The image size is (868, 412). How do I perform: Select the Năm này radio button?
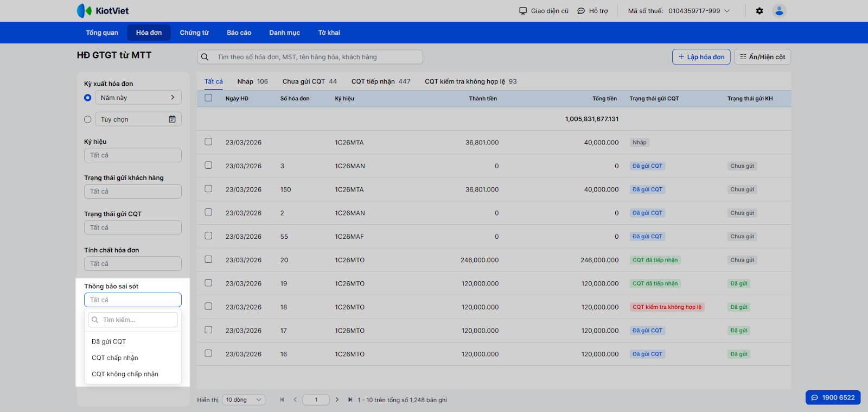pos(88,98)
